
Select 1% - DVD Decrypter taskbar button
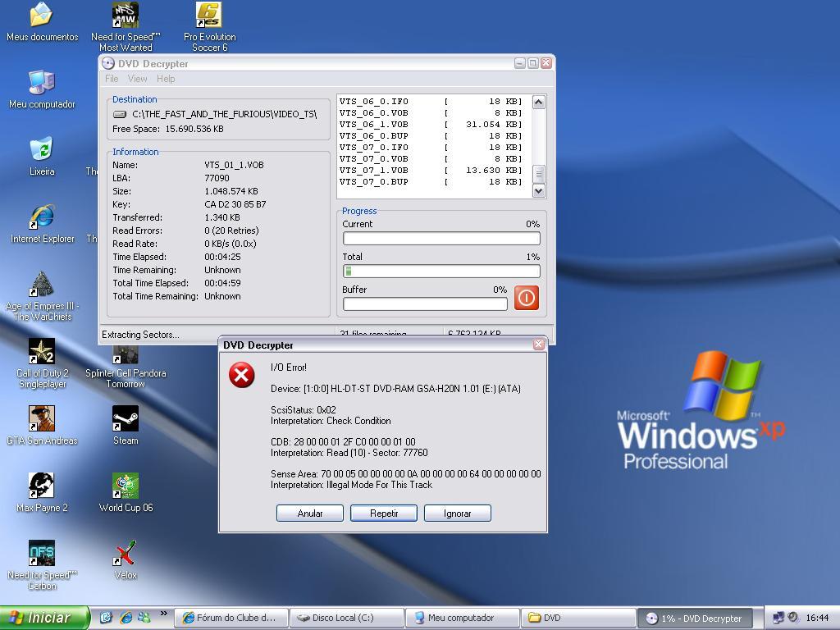click(x=694, y=619)
